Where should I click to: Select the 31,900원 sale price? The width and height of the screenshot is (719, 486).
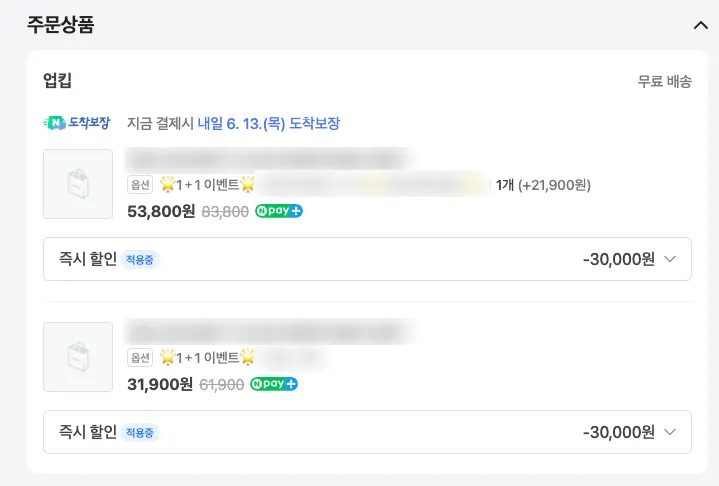click(160, 384)
